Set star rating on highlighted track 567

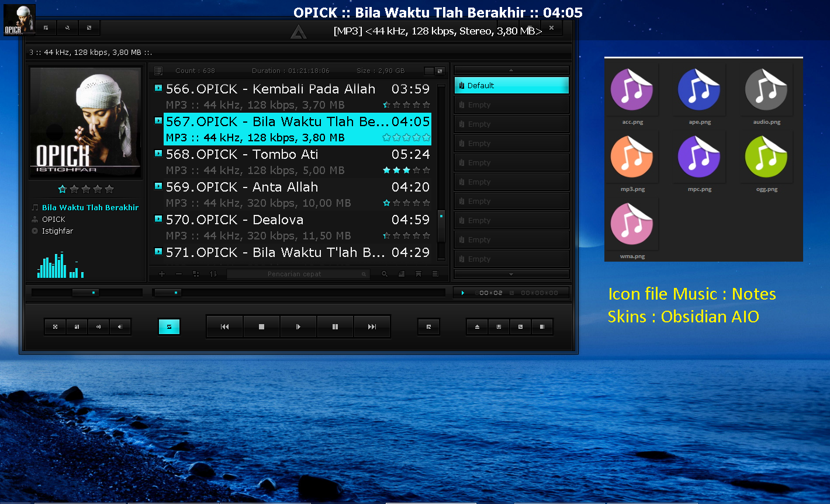(x=406, y=138)
